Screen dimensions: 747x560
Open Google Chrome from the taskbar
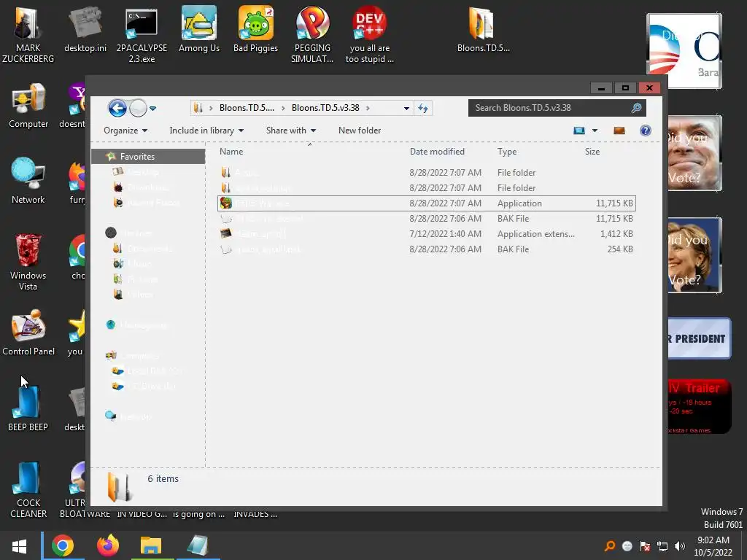coord(63,545)
